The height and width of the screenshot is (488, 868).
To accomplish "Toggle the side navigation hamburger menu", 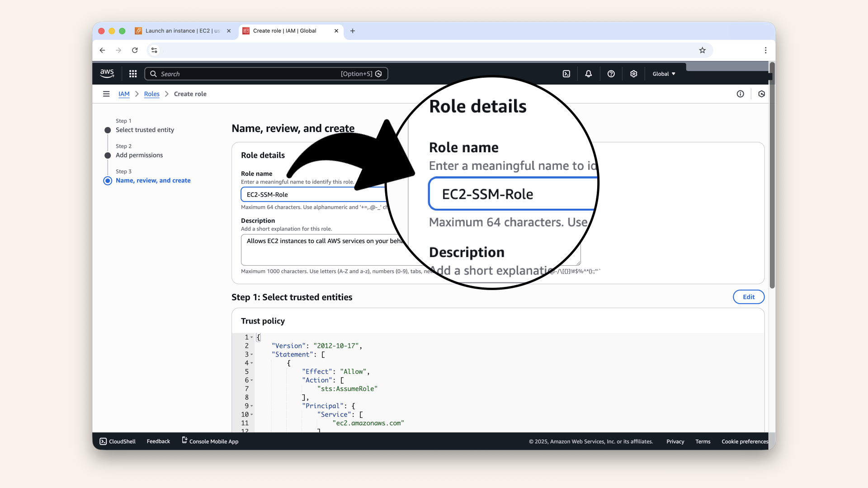I will (106, 94).
